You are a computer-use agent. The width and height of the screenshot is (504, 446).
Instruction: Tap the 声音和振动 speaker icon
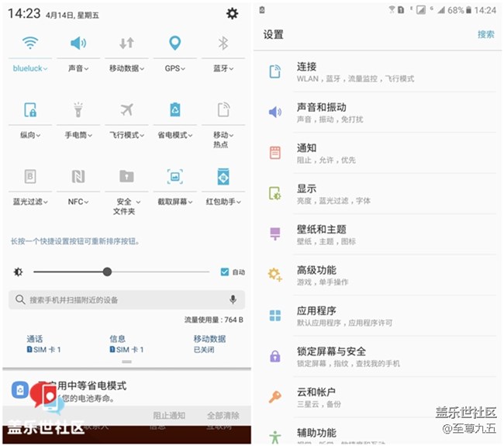pos(274,112)
